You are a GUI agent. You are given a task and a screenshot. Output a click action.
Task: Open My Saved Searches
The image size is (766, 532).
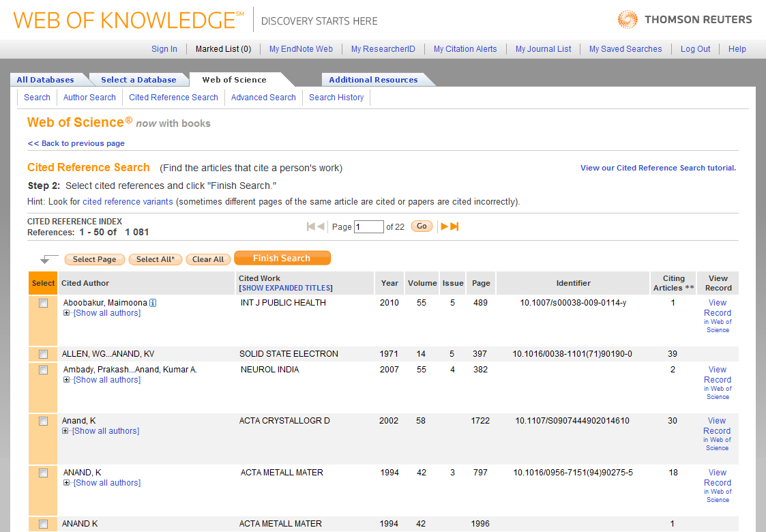625,49
